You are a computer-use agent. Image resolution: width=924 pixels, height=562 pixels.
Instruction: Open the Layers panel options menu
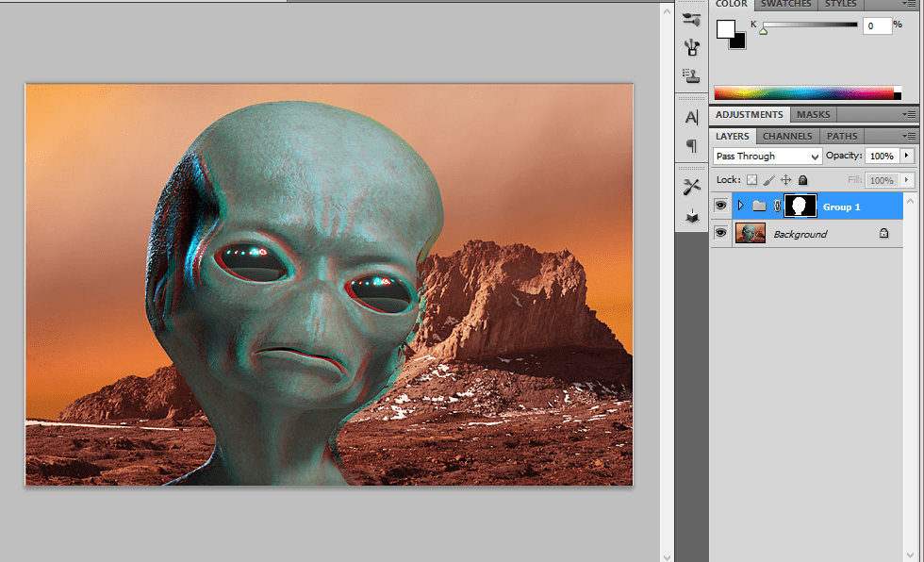pos(909,136)
